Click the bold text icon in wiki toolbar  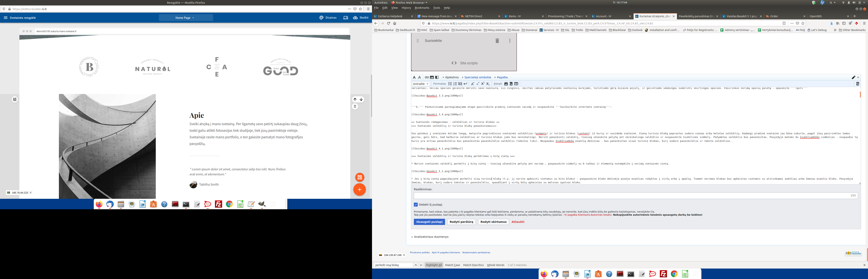click(x=414, y=77)
